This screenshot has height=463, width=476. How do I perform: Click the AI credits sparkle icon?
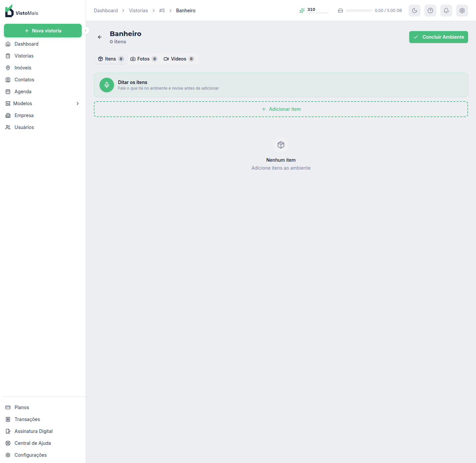tap(302, 11)
